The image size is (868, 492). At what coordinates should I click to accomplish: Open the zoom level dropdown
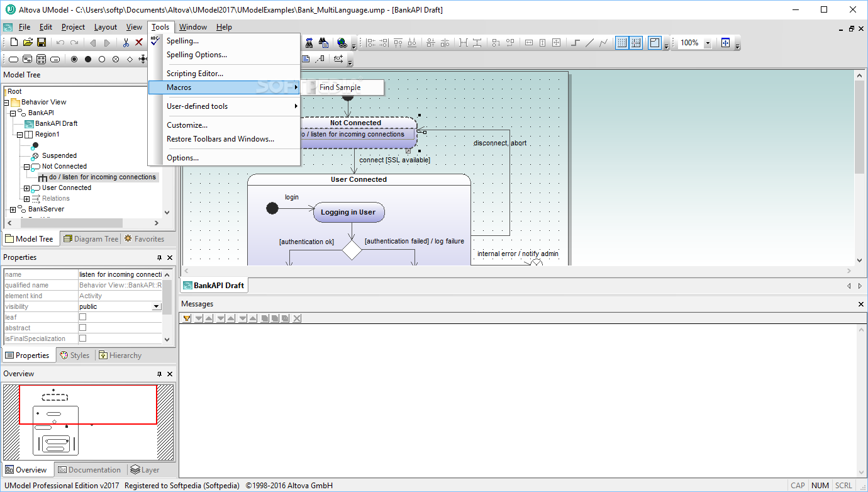(x=708, y=43)
